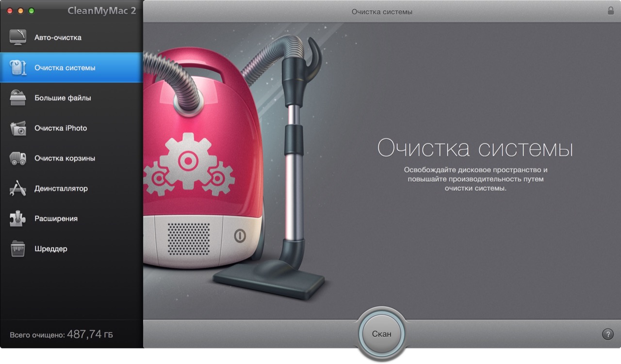Click the Большие файлы box icon
The image size is (621, 364).
pyautogui.click(x=18, y=97)
